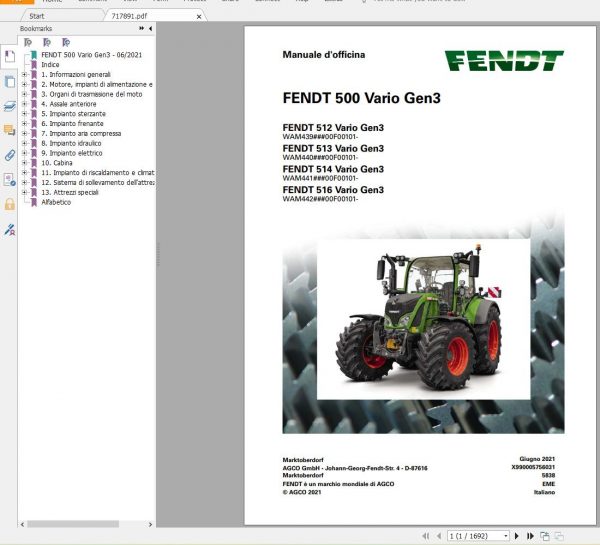600x545 pixels.
Task: Go to the first page
Action: [426, 536]
